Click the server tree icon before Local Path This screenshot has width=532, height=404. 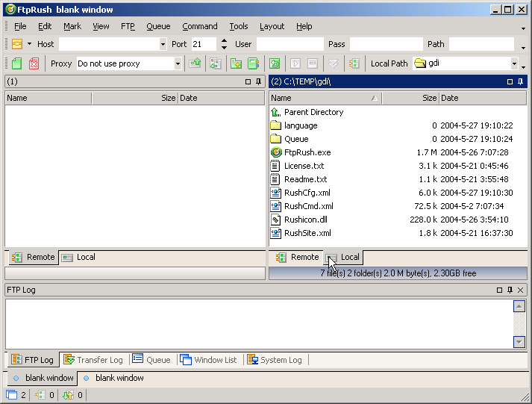point(354,63)
